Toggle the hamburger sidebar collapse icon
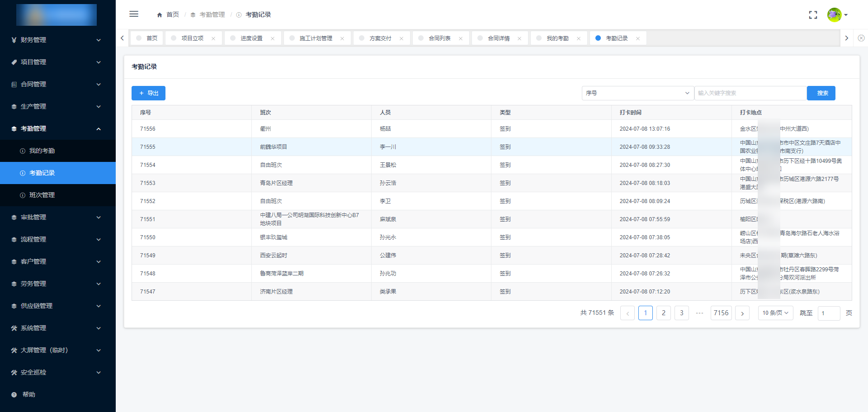This screenshot has width=868, height=412. click(x=134, y=14)
